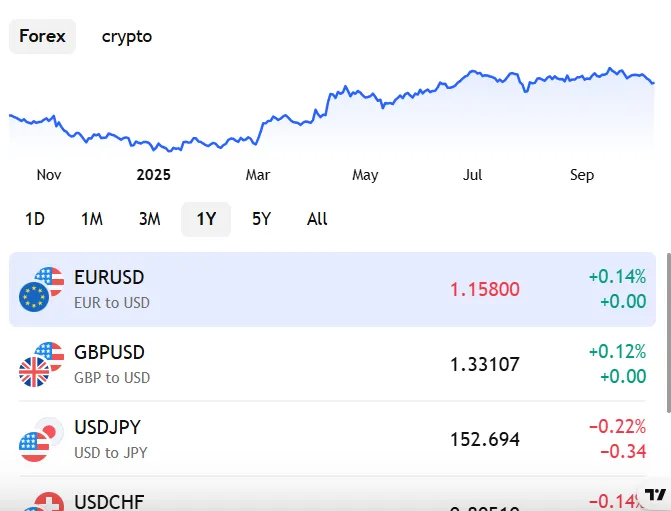Click the GBPUSD flag pair icon
This screenshot has height=511, width=671.
point(41,364)
